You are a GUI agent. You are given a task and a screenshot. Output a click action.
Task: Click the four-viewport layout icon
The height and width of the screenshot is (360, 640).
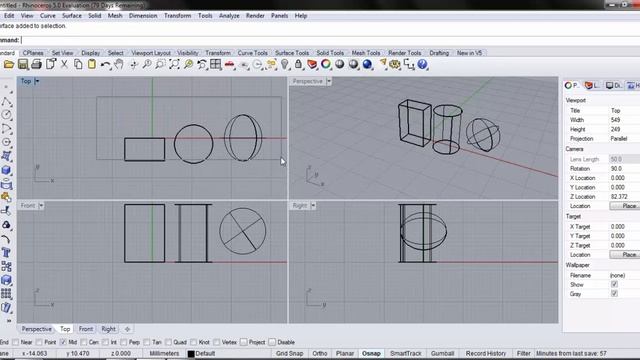coord(216,64)
